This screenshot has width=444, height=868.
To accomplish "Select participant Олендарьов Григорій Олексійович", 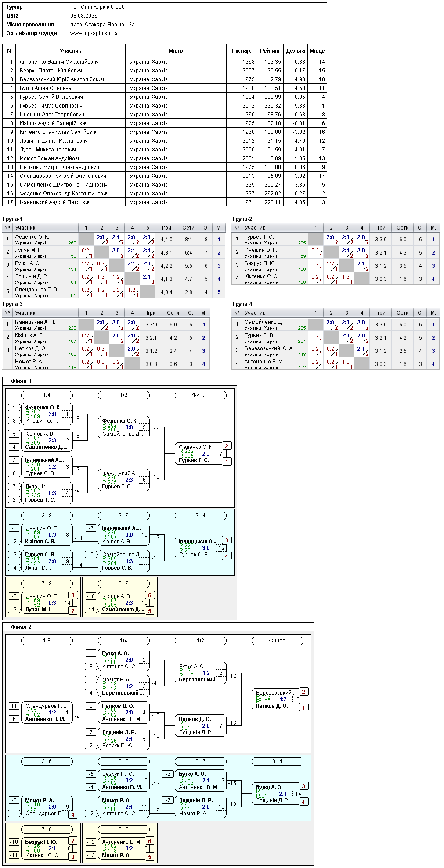I will 63,176.
